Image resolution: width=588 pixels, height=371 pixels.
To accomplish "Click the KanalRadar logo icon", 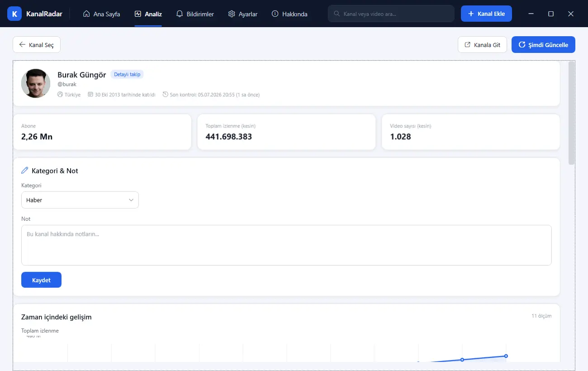I will coord(14,14).
